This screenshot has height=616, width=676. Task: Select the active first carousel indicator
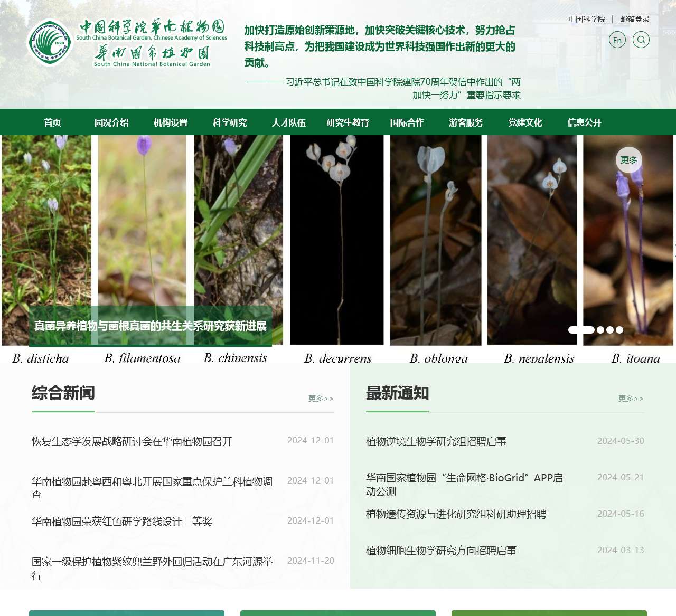(x=581, y=330)
